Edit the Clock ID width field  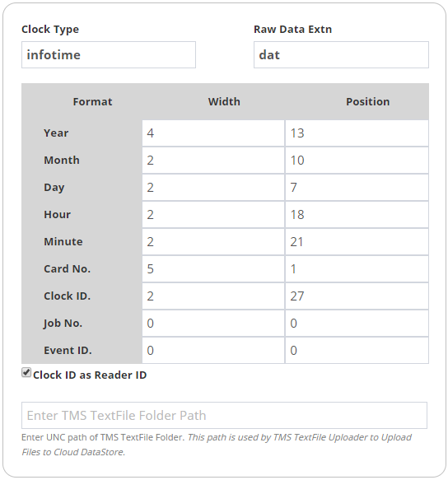point(213,296)
